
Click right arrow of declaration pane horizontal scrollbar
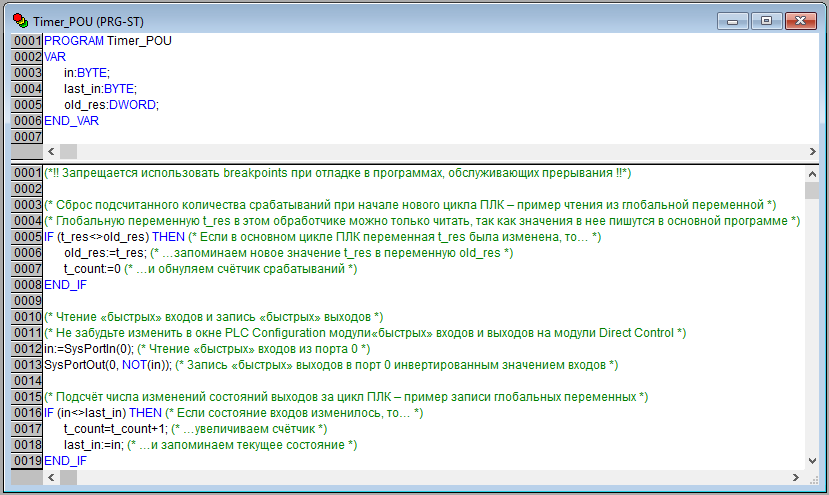811,151
